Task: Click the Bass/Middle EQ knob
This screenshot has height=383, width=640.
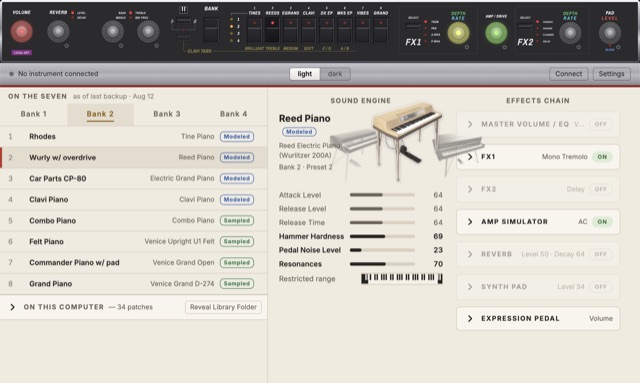Action: tap(113, 31)
